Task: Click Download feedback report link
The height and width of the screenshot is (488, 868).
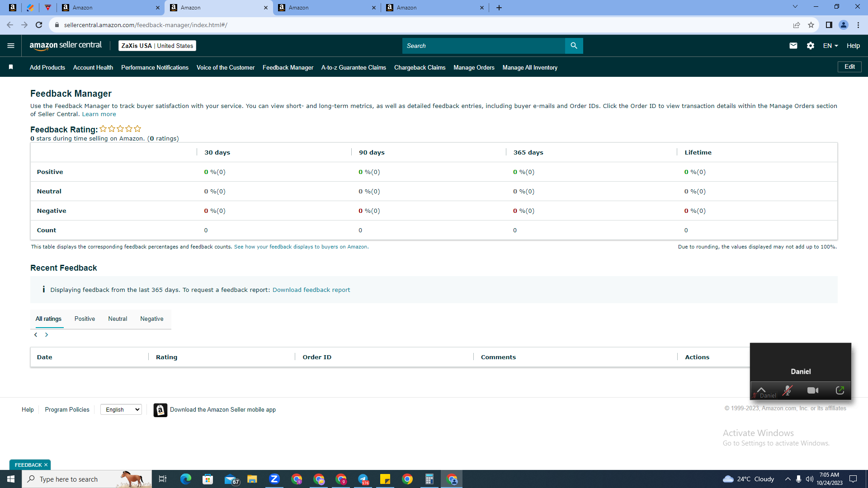Action: point(311,290)
